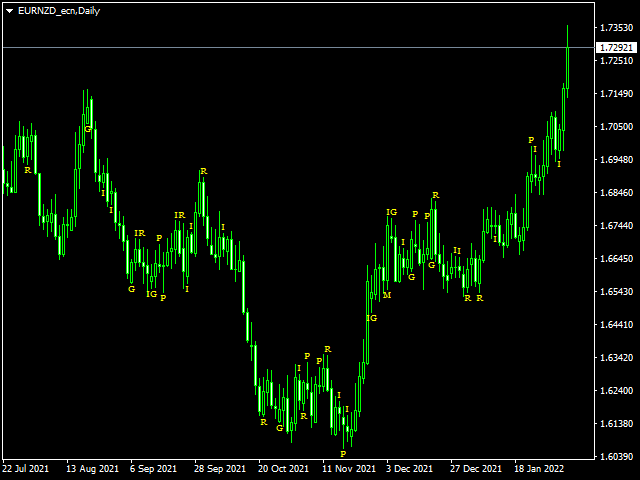Select the G marker at the August peak

[87, 129]
